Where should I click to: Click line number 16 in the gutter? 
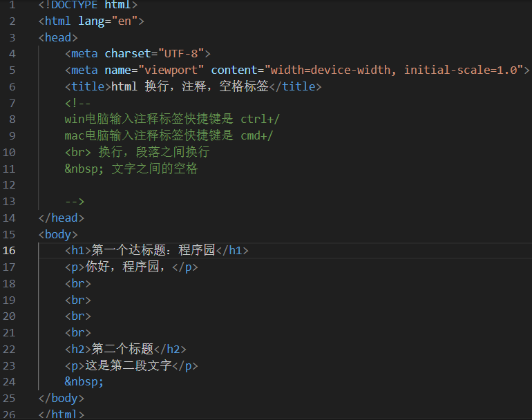9,251
